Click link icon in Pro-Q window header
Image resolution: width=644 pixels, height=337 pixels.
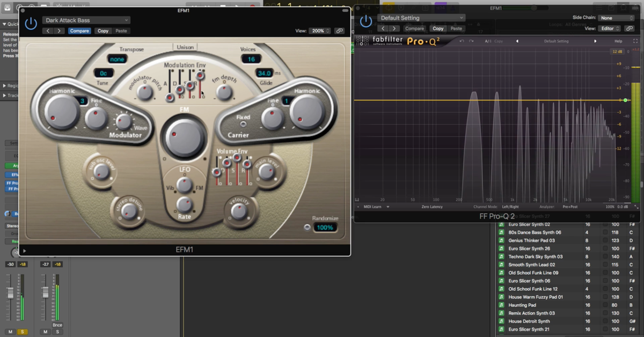pyautogui.click(x=630, y=28)
